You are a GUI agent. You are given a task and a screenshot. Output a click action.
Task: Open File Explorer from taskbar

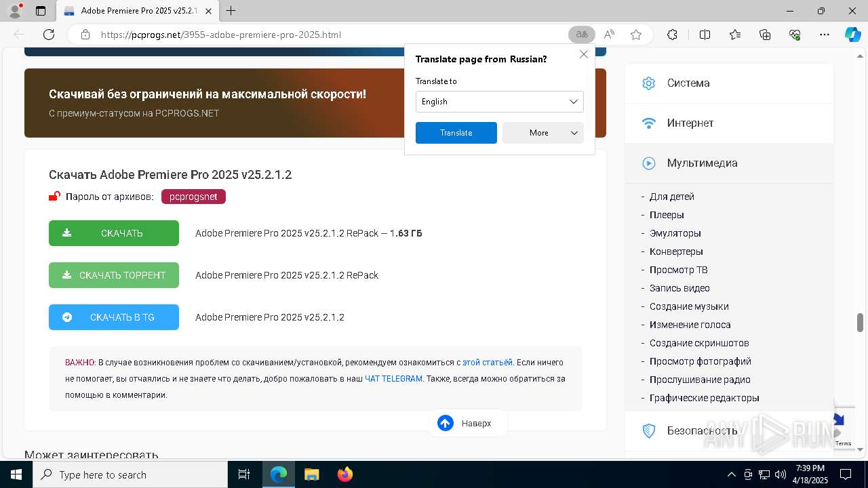(x=311, y=474)
